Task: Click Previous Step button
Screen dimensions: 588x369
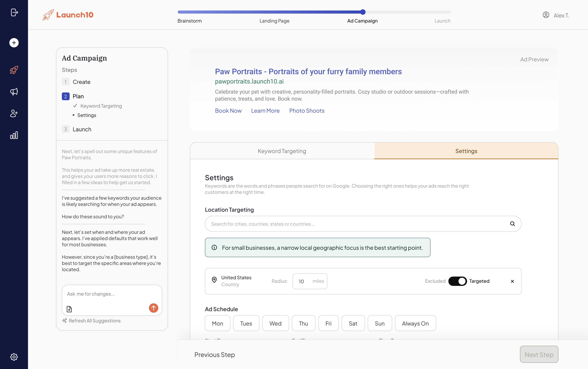Action: (214, 355)
